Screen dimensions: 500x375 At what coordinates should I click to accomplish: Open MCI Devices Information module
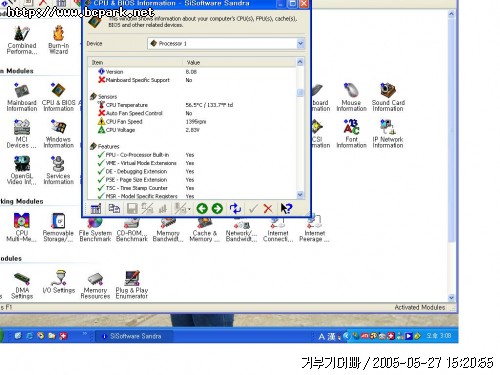click(x=22, y=134)
